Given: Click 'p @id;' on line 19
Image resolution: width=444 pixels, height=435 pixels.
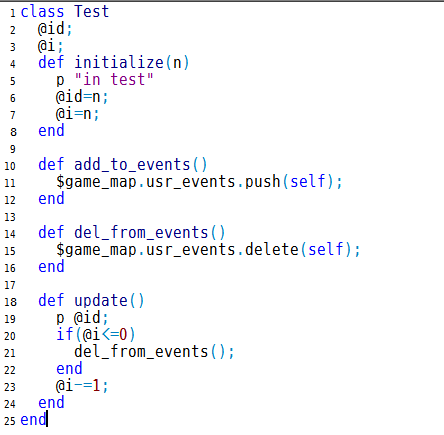Looking at the screenshot, I should coord(82,317).
